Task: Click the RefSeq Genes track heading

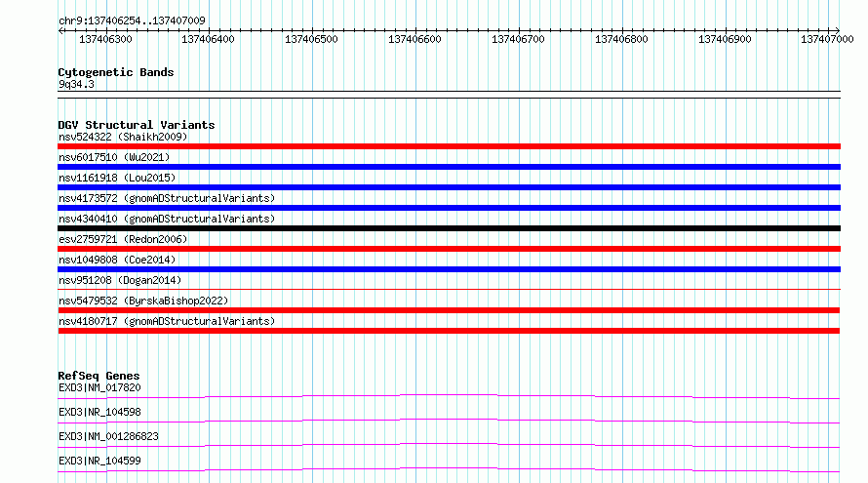Action: point(99,376)
